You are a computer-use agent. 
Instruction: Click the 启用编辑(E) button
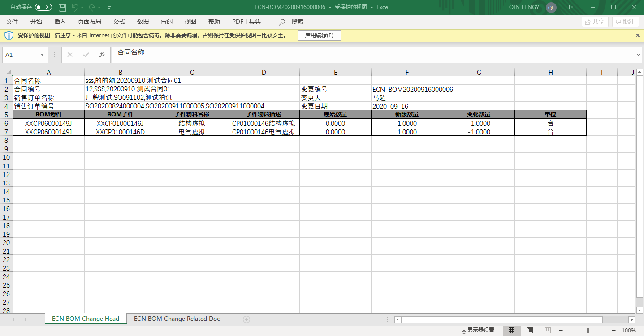(319, 35)
